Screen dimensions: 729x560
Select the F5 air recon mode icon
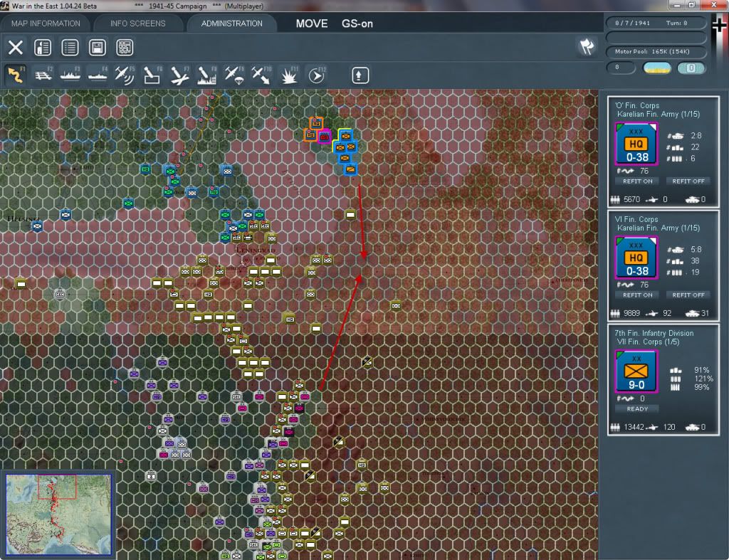pos(125,75)
